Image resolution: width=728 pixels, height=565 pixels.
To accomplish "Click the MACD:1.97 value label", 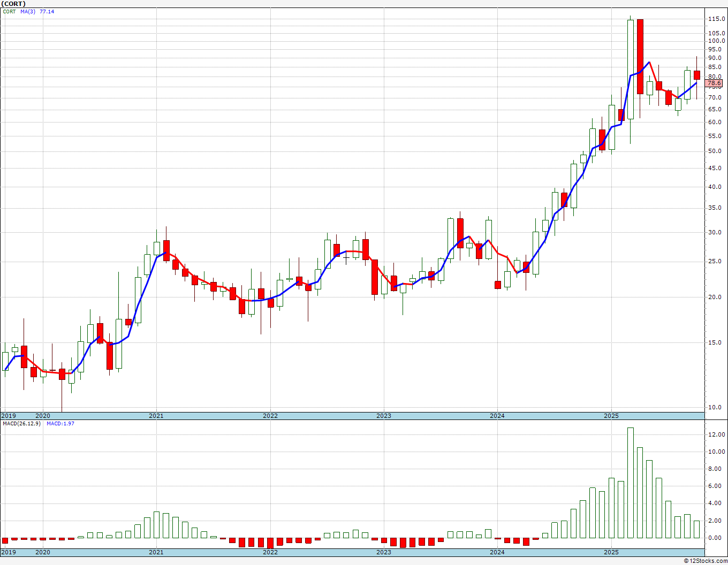I will 60,424.
